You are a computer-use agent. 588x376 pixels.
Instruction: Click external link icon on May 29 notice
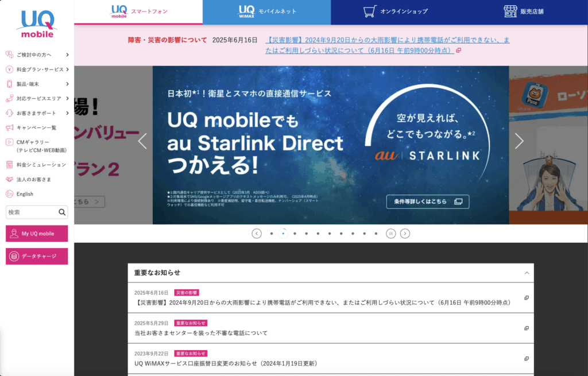pos(527,328)
